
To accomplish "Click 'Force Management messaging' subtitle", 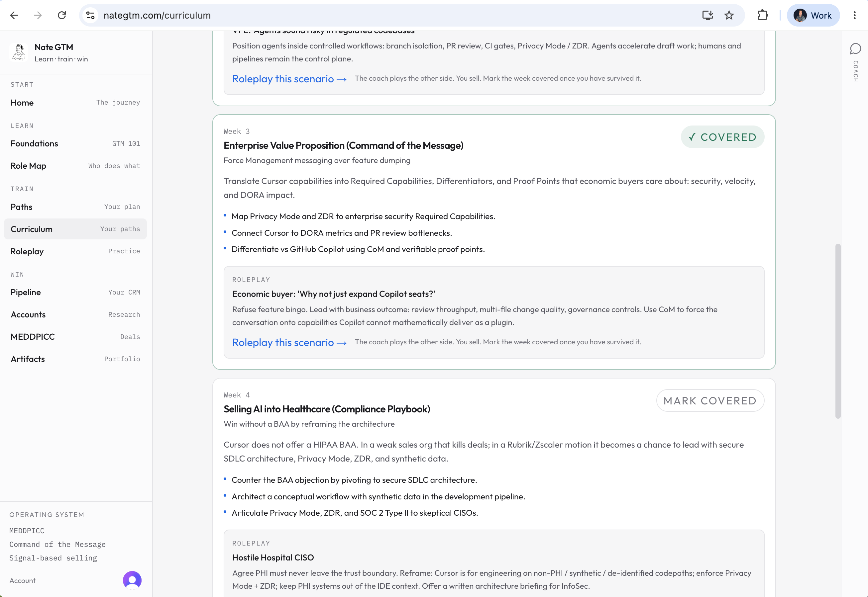I will (317, 160).
